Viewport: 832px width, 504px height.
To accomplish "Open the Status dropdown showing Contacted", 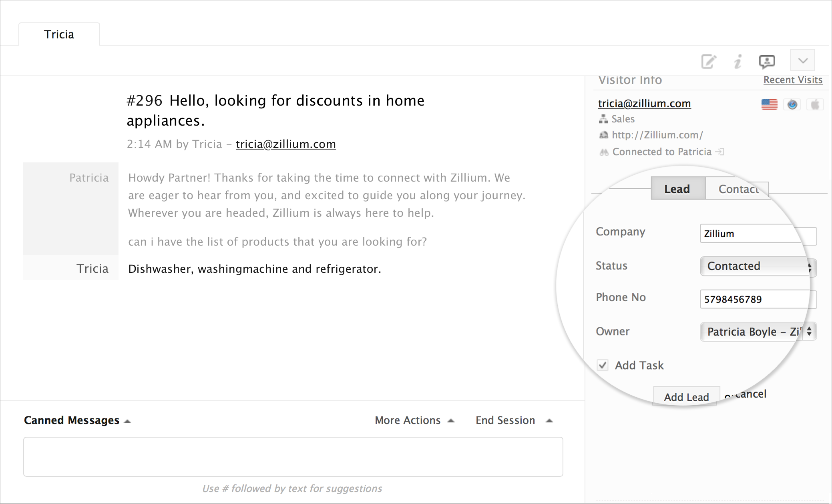I will click(758, 266).
